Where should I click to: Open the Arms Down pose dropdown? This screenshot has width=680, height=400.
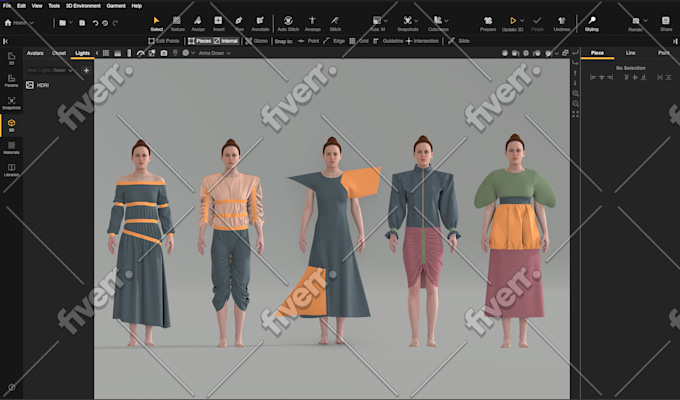point(215,53)
